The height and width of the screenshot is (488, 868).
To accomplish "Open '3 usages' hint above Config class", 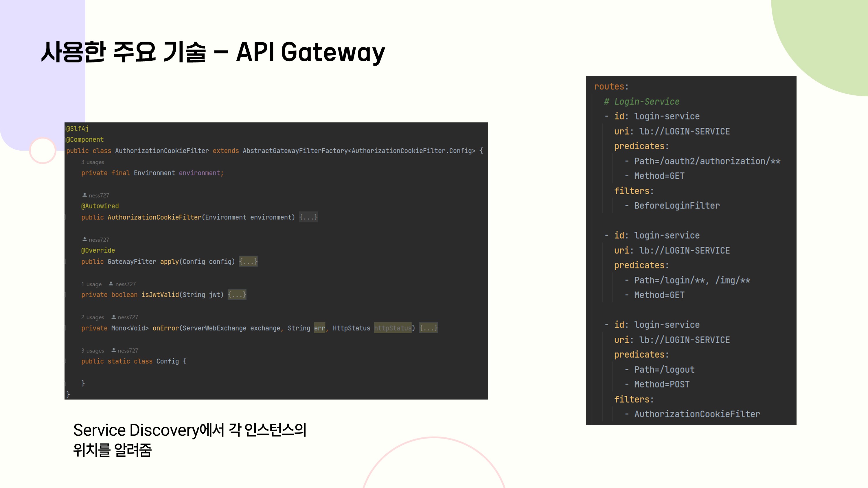I will point(93,351).
